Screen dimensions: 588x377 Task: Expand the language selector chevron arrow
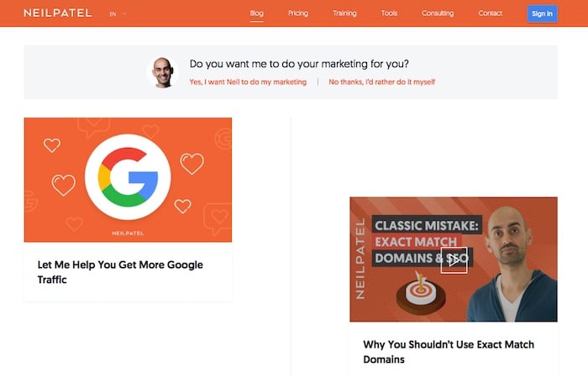(124, 14)
